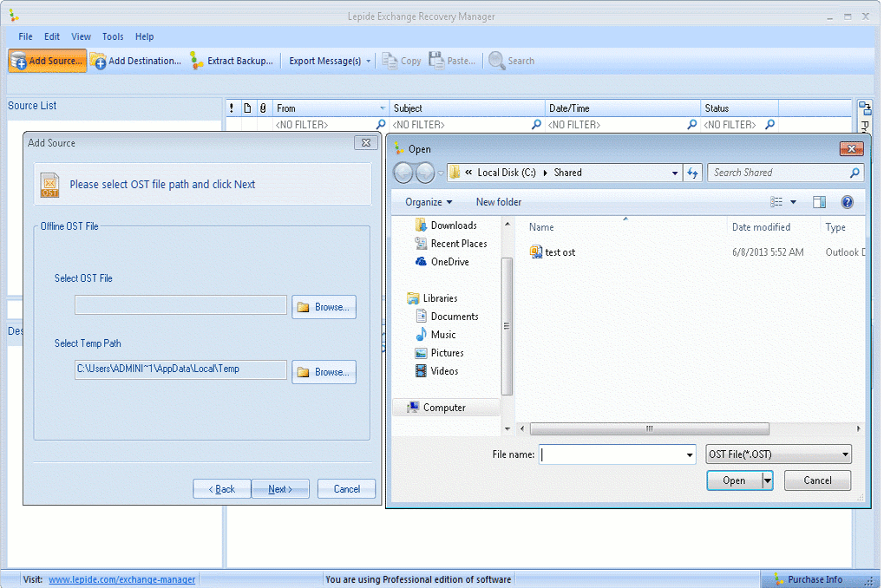This screenshot has width=884, height=588.
Task: Open the Organize menu
Action: (429, 202)
